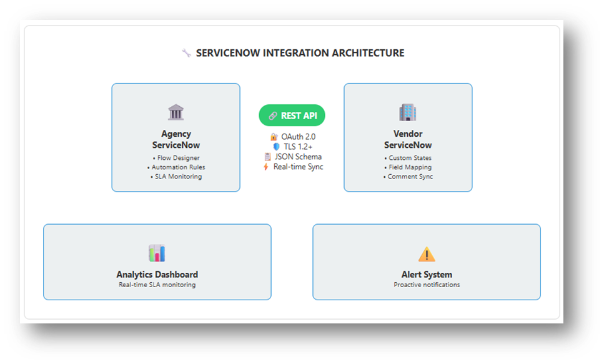Click the Alert System warning triangle icon
Image resolution: width=604 pixels, height=364 pixels.
pos(427,254)
